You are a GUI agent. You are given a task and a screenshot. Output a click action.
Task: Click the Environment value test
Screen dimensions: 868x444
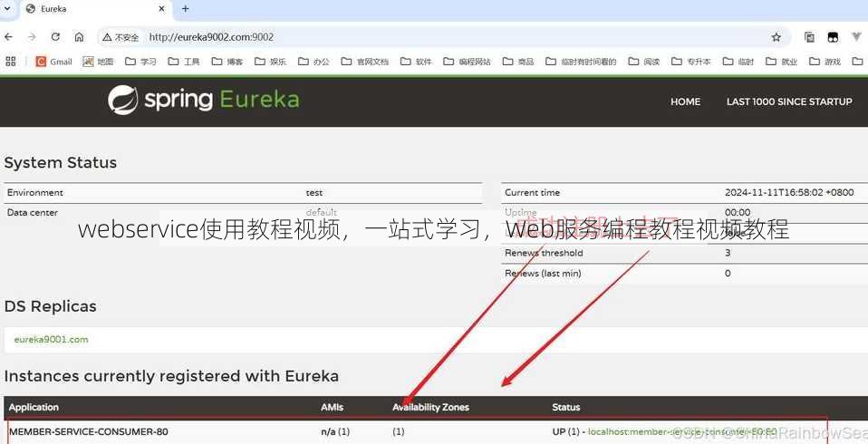coord(313,193)
